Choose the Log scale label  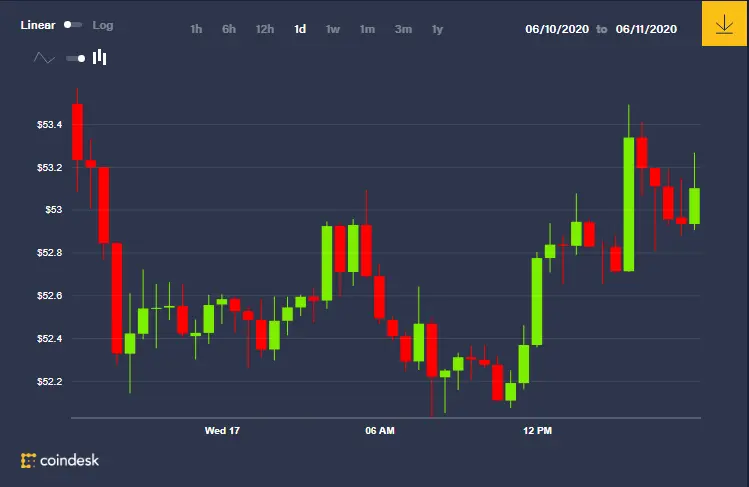(103, 25)
